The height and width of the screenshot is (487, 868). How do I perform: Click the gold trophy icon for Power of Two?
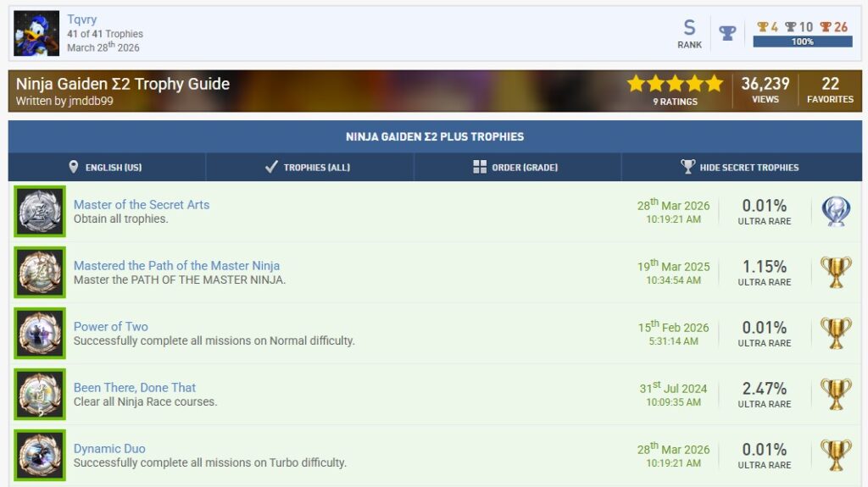click(836, 334)
